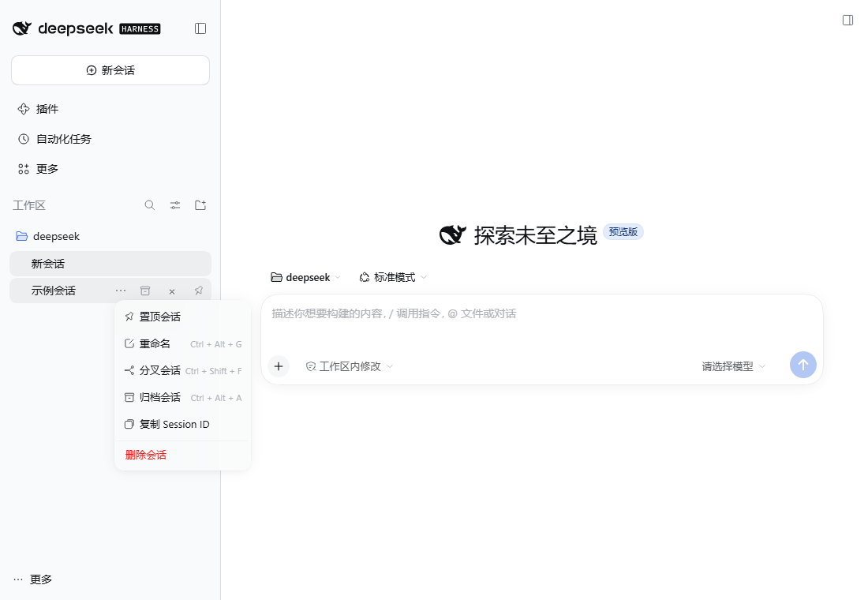The image size is (868, 600).
Task: Choose 置顶会话 from context menu
Action: [182, 317]
